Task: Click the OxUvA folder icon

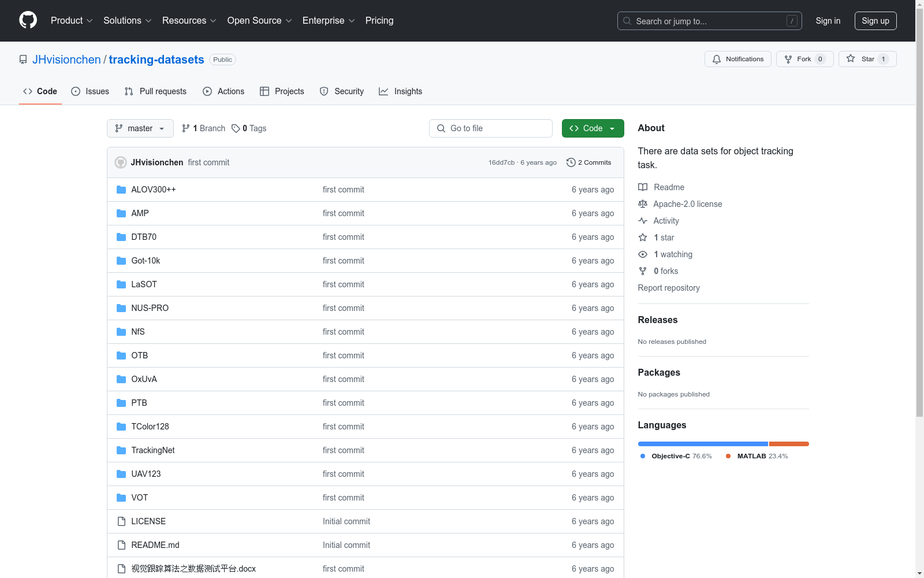Action: click(121, 379)
